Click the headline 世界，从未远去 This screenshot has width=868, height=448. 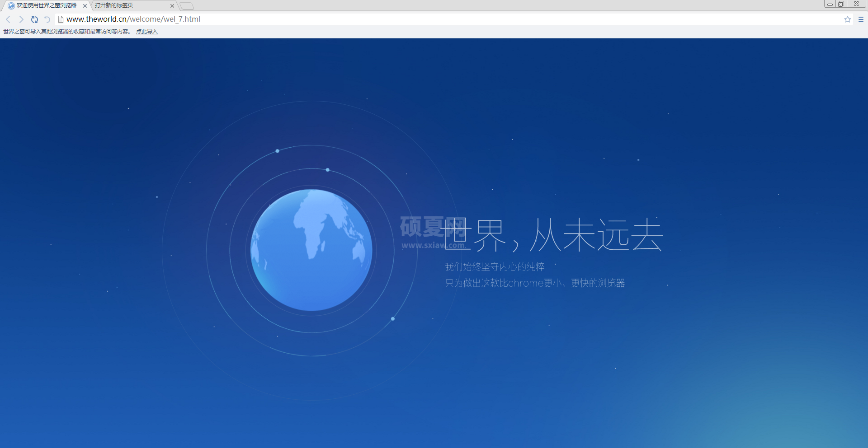[x=552, y=235]
